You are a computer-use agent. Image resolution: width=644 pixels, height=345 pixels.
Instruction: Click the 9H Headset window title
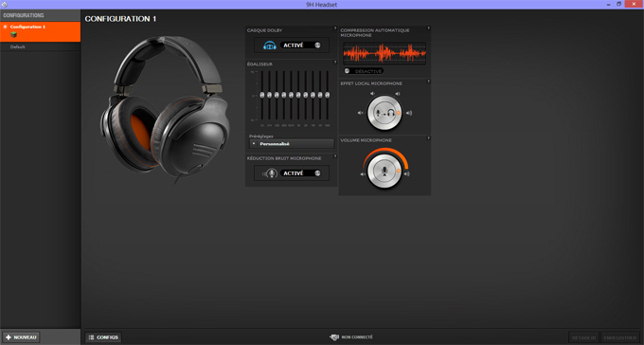322,5
